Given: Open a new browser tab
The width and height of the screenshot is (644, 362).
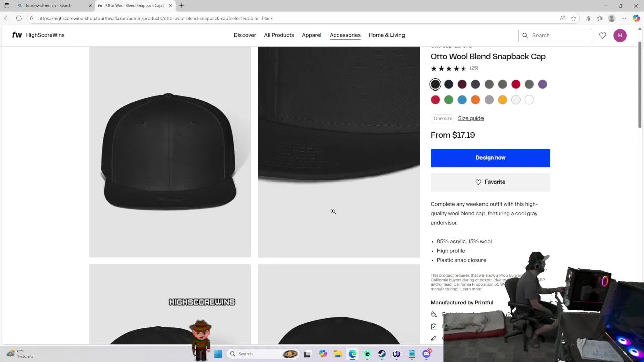Looking at the screenshot, I should pos(181,6).
